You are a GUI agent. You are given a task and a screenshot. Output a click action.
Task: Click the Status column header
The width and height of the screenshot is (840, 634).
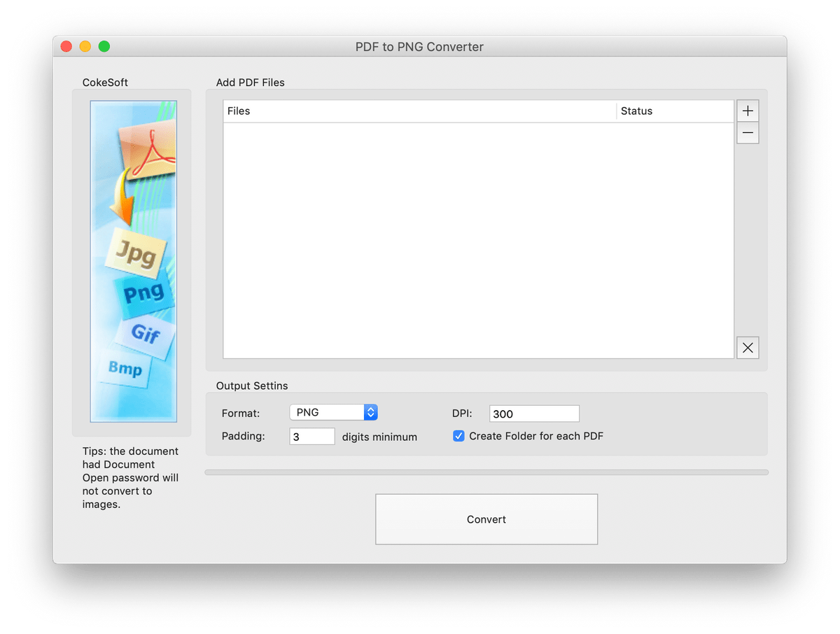[675, 111]
